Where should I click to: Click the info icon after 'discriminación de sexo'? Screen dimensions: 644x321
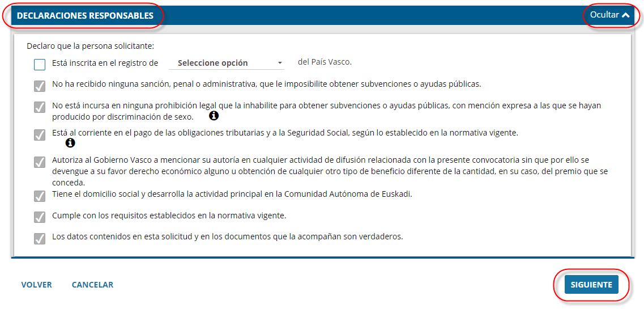[214, 116]
